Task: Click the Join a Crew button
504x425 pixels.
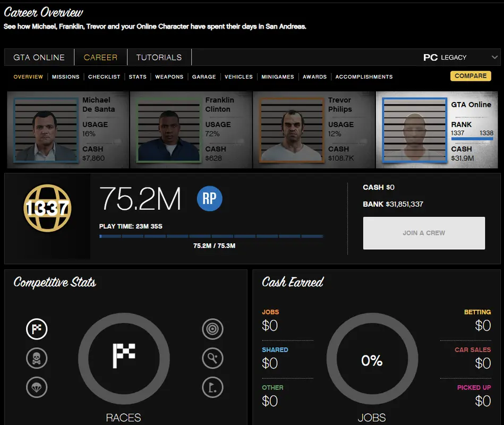Action: 424,233
